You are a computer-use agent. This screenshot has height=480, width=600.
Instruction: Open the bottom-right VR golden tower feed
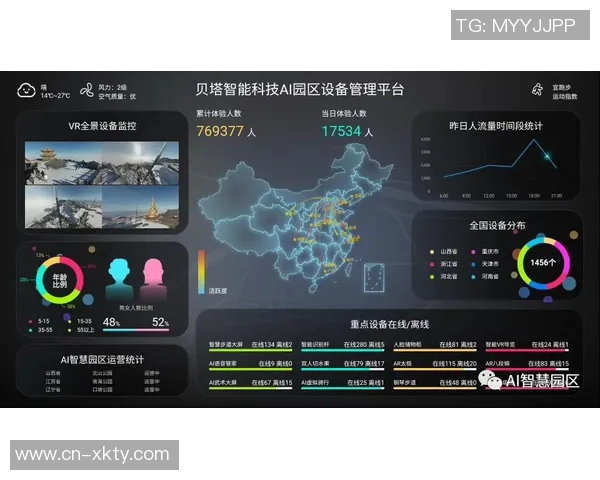[140, 207]
